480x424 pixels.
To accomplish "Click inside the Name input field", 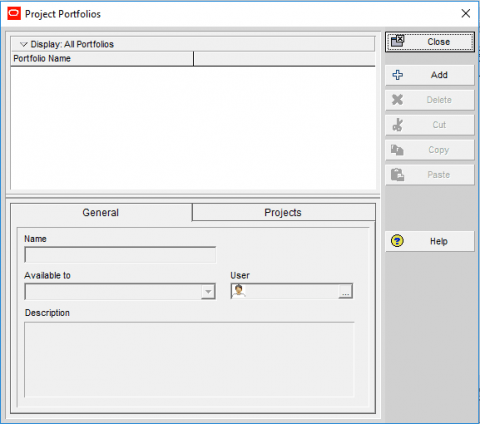I will tap(120, 255).
